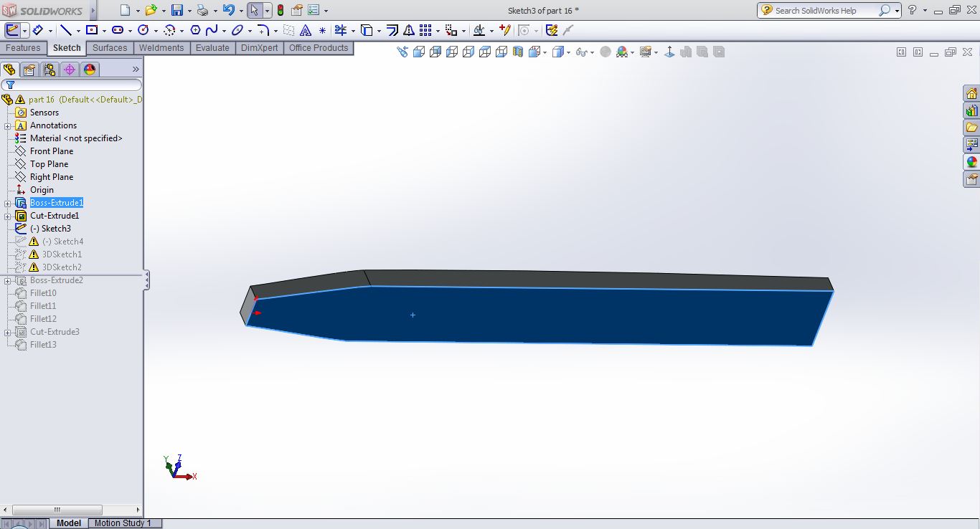Activate the Spline sketch tool
Image resolution: width=980 pixels, height=529 pixels.
click(x=212, y=30)
